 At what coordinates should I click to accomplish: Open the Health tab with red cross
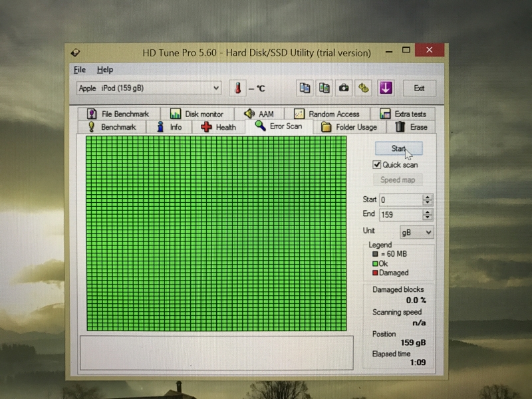tap(218, 127)
